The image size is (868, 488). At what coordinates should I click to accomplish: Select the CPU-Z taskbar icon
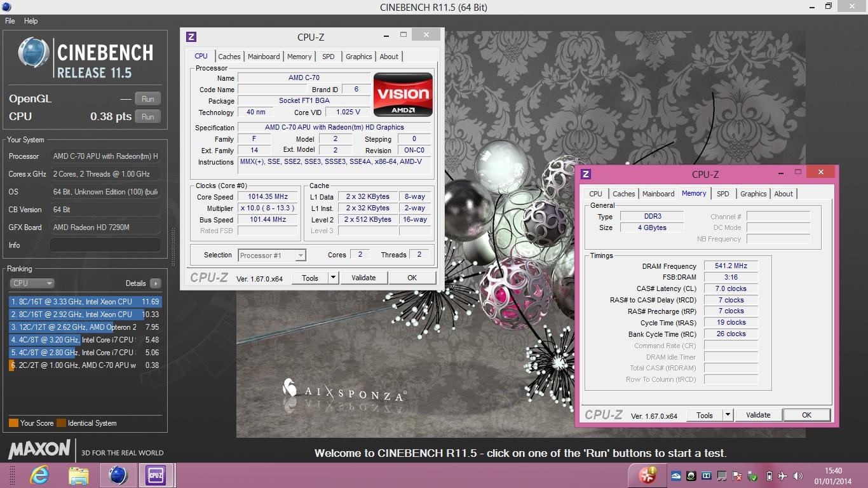(156, 475)
